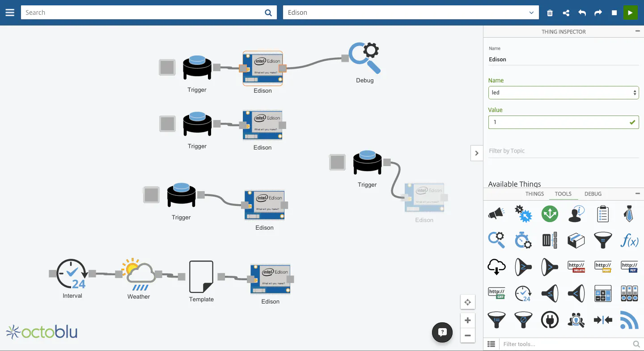Switch to the THINGS tab
Viewport: 644px width, 351px height.
pos(534,194)
